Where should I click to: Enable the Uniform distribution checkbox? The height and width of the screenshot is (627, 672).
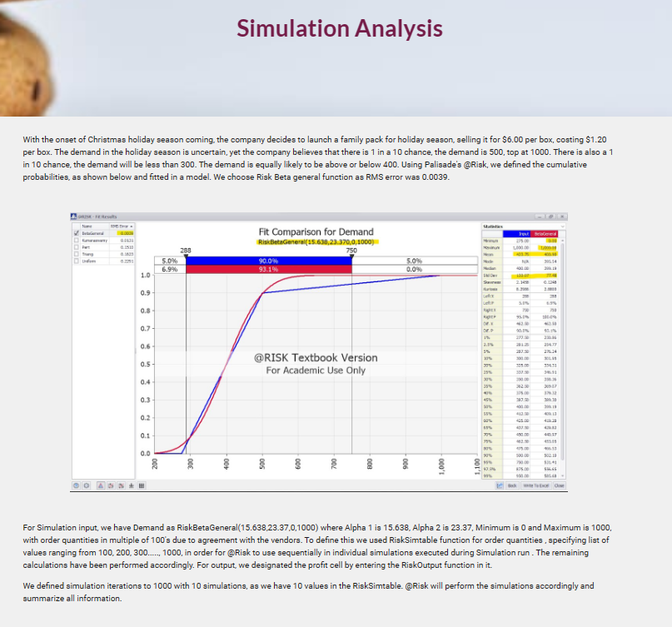(77, 261)
